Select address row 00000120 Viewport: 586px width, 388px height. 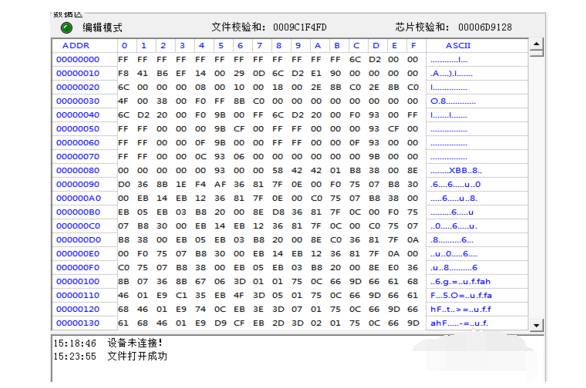click(78, 309)
